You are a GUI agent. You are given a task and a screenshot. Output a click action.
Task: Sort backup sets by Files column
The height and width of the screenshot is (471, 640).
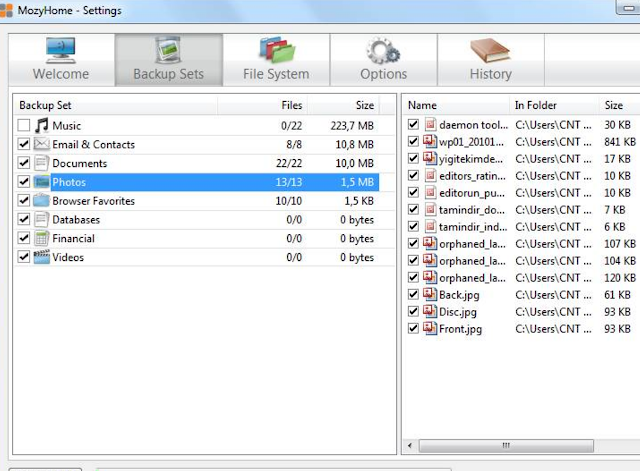(x=262, y=105)
